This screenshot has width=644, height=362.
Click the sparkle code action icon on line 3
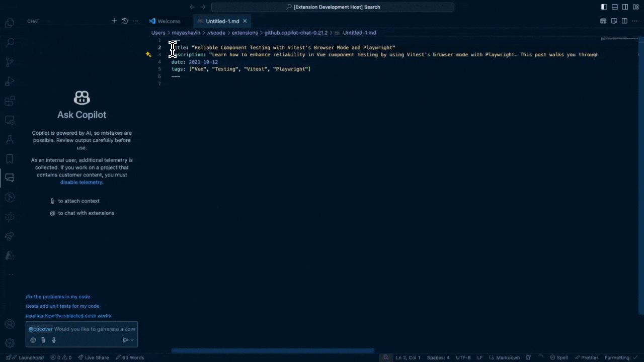pyautogui.click(x=148, y=54)
